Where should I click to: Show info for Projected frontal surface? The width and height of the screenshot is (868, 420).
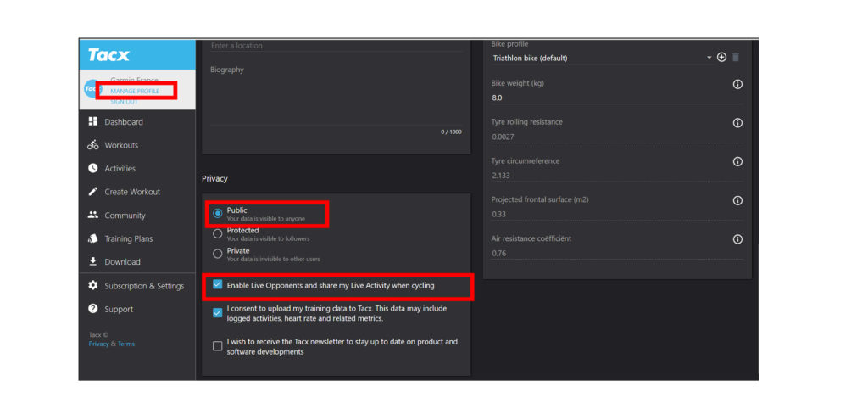[x=737, y=200]
